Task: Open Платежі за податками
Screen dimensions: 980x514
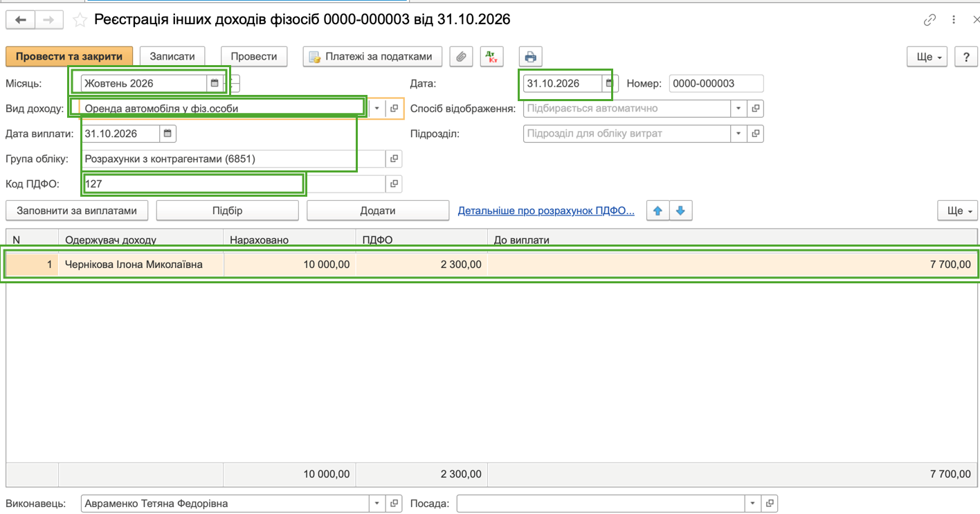Action: [x=374, y=57]
